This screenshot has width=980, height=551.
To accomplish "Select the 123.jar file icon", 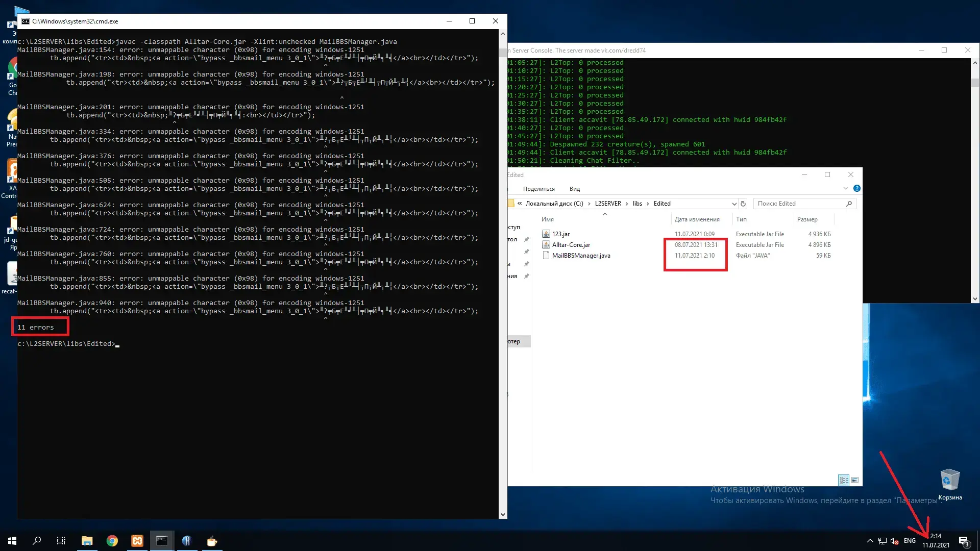I will (546, 234).
